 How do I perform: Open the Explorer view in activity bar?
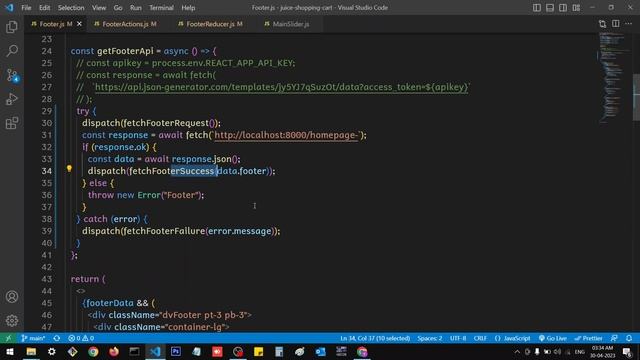point(12,27)
